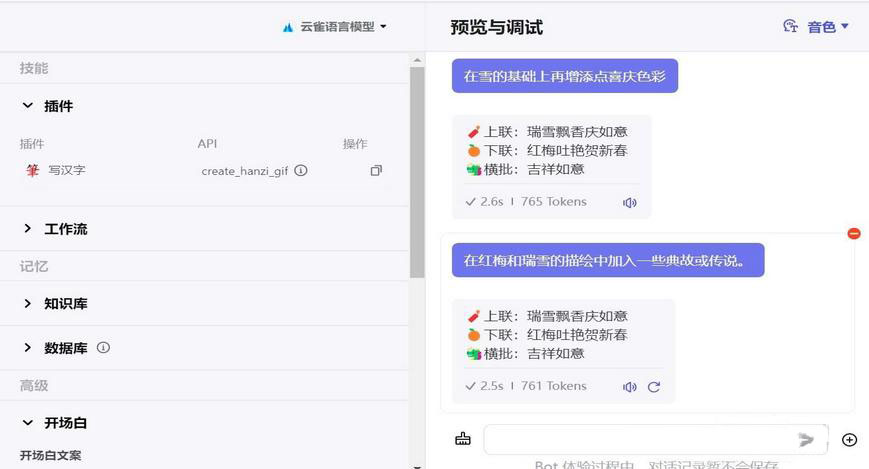Screen dimensions: 869x469
Task: Collapse the 插件 section
Action: (x=28, y=105)
